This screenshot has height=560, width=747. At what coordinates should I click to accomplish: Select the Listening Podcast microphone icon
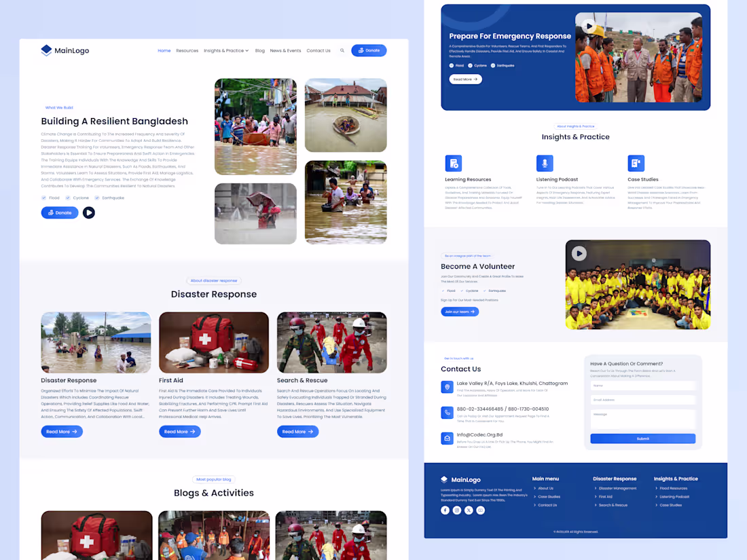545,163
